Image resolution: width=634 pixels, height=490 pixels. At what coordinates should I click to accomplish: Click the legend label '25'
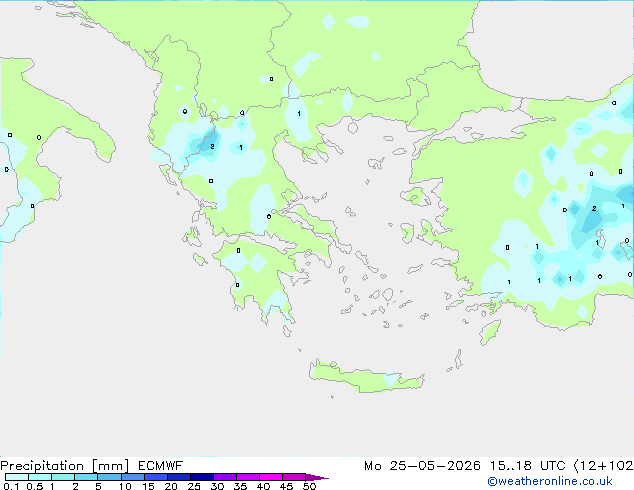(194, 486)
